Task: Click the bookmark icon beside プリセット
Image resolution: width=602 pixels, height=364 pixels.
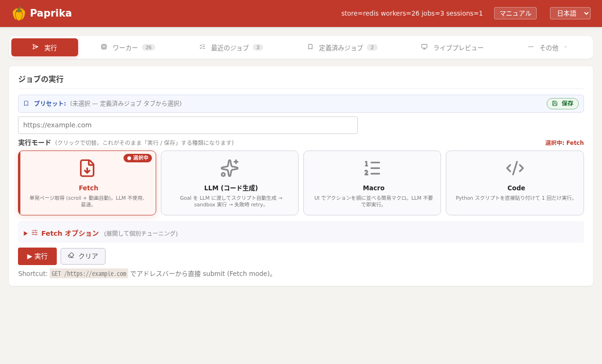Action: click(x=26, y=103)
